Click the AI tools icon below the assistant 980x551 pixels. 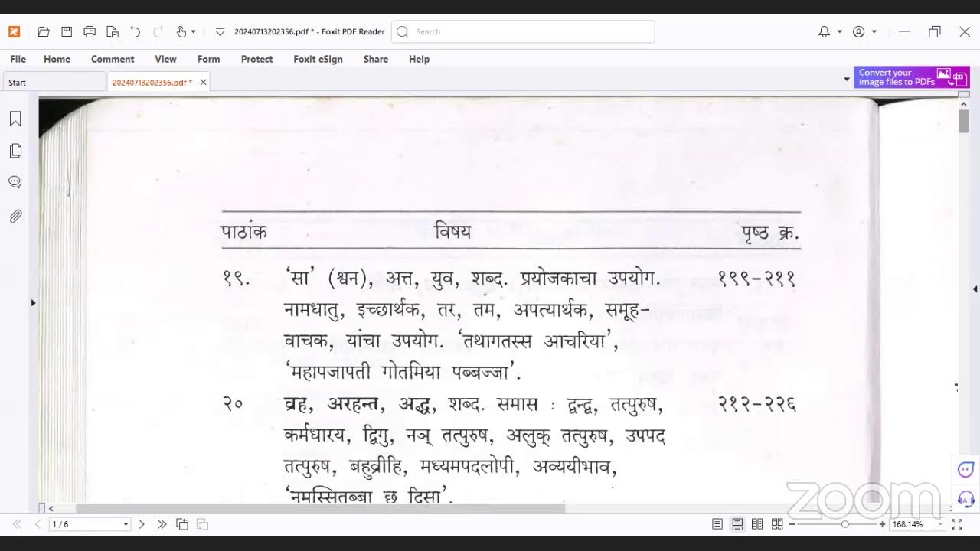(x=965, y=499)
